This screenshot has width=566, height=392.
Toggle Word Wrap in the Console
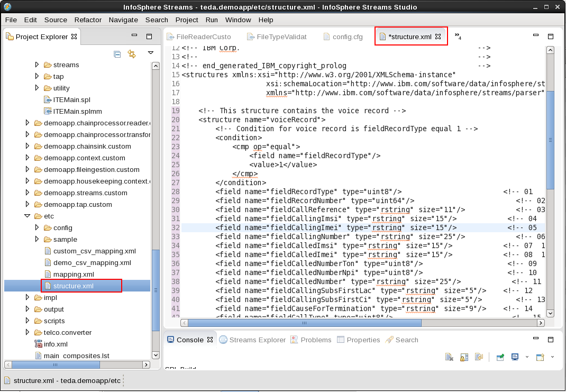(479, 357)
